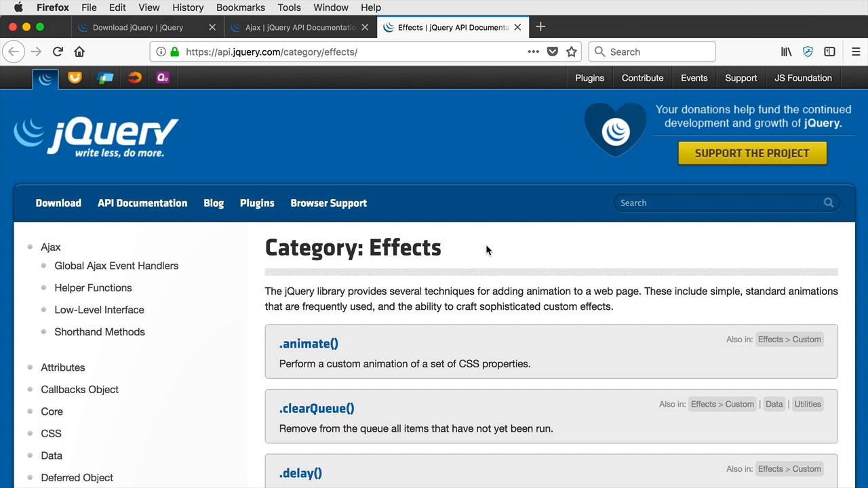Viewport: 868px width, 488px height.
Task: Open the .delay() method link
Action: [300, 473]
